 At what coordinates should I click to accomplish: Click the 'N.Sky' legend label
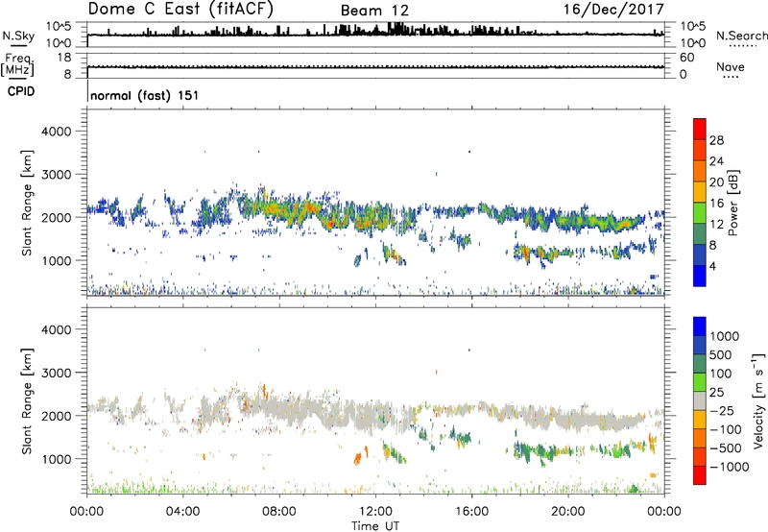[18, 36]
